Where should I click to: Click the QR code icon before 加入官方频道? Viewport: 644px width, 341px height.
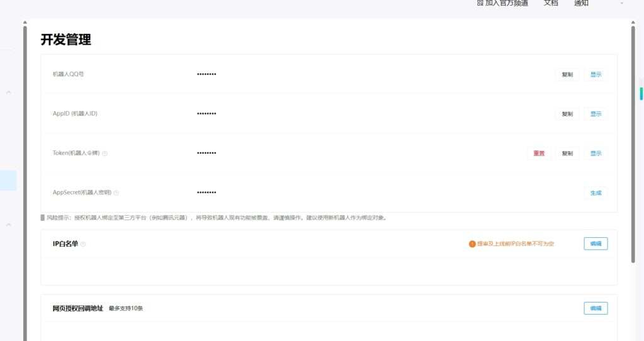[480, 3]
